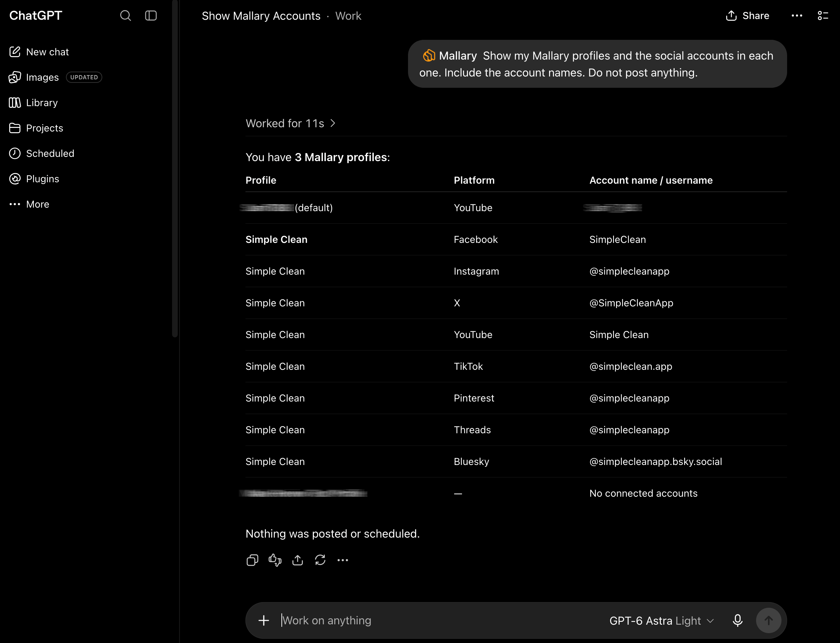Click the ChatGPT logo text
The image size is (840, 643).
pos(36,16)
